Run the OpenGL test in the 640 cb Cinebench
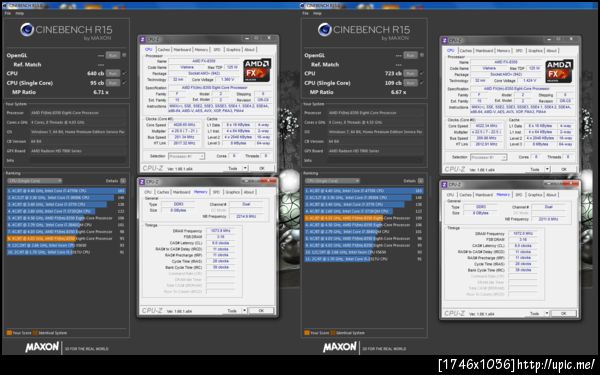This screenshot has width=600, height=375. pyautogui.click(x=113, y=55)
